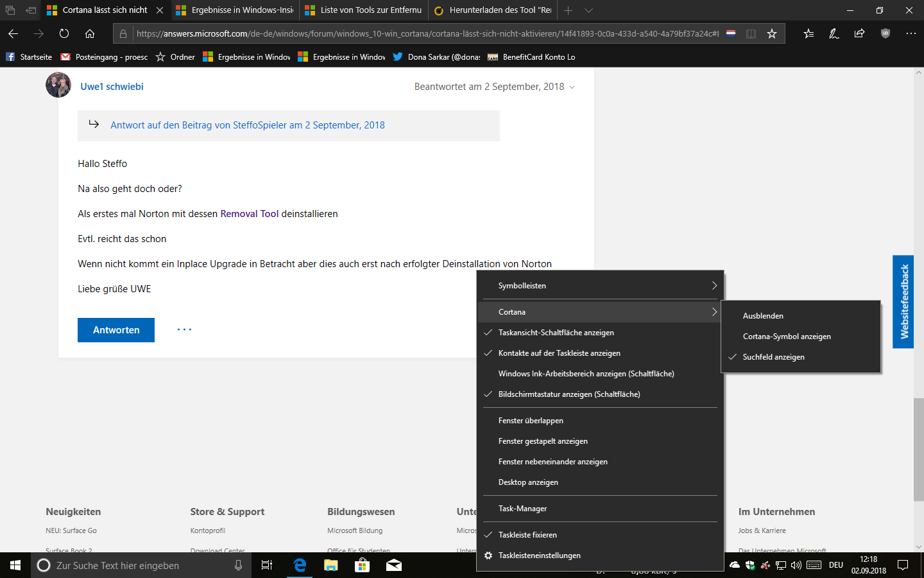Image resolution: width=924 pixels, height=578 pixels.
Task: Open the Startseite Facebook bookmark
Action: 29,57
